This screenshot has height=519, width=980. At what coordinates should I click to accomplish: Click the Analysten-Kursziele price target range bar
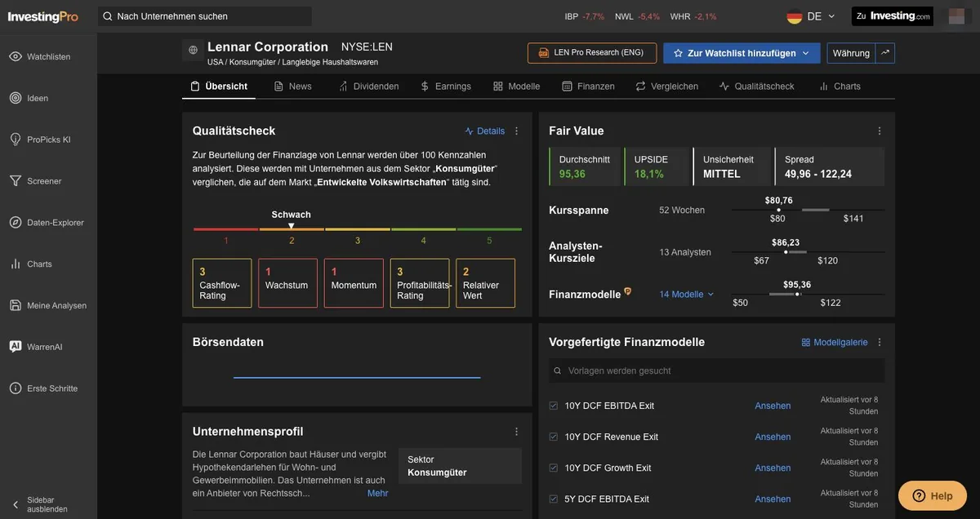point(808,252)
